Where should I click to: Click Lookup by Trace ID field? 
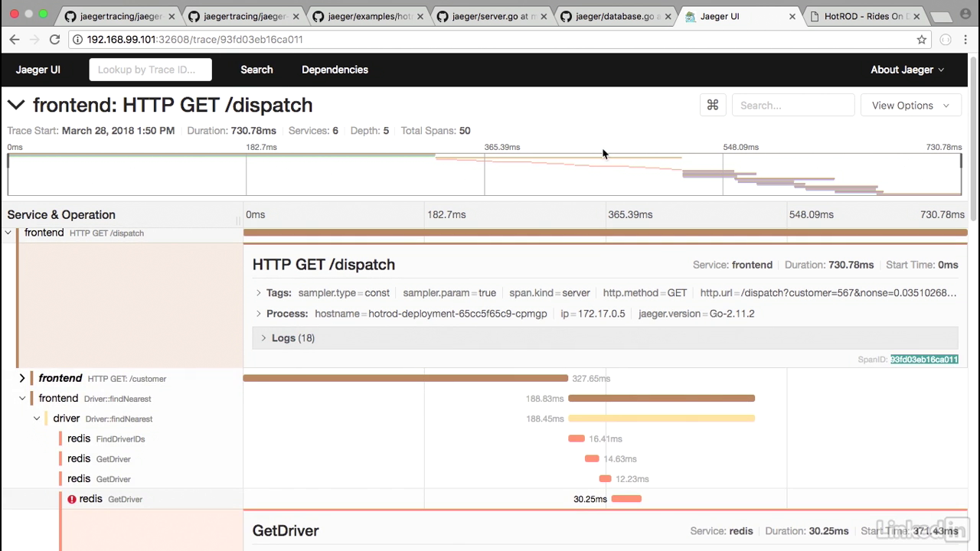[x=151, y=70]
